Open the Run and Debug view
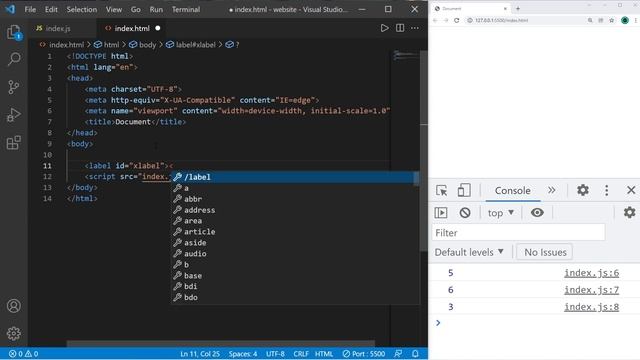 click(13, 115)
